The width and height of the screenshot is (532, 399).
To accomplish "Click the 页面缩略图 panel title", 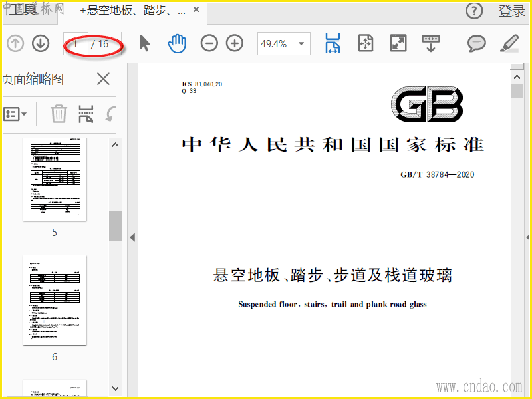I will (33, 79).
